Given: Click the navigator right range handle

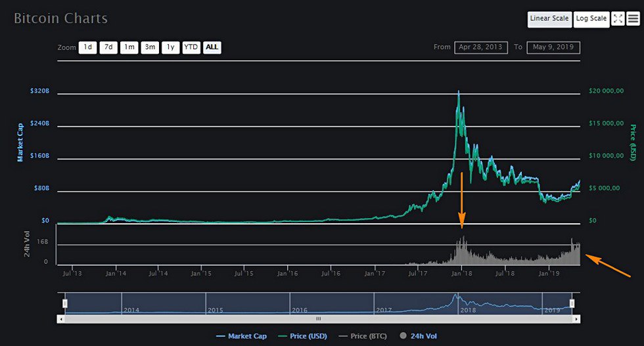Looking at the screenshot, I should coord(572,303).
